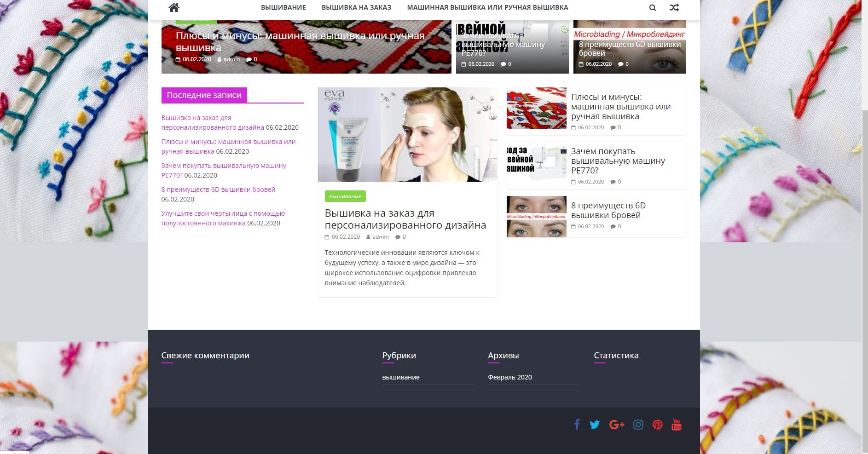Open banner title Зачем покупать вышивальную машину PE770
This screenshot has height=454, width=868.
point(503,44)
